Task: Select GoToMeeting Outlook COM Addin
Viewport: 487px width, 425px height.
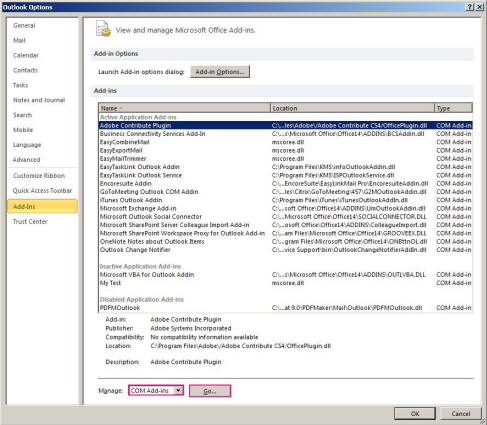Action: pos(285,192)
